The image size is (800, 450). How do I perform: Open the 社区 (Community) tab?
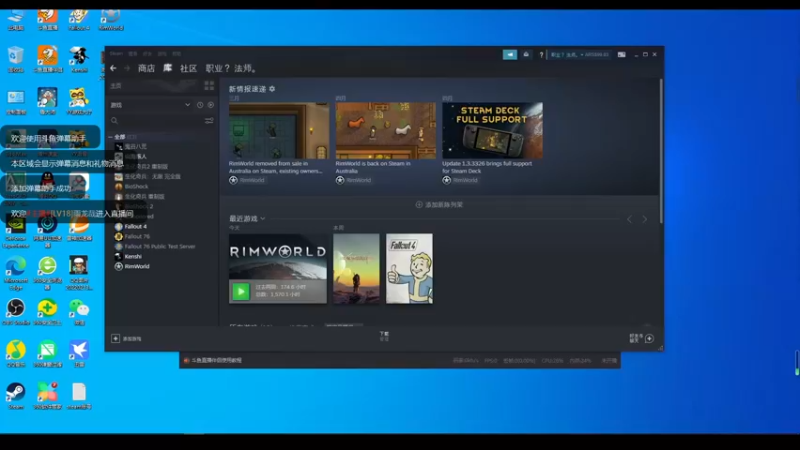click(188, 68)
